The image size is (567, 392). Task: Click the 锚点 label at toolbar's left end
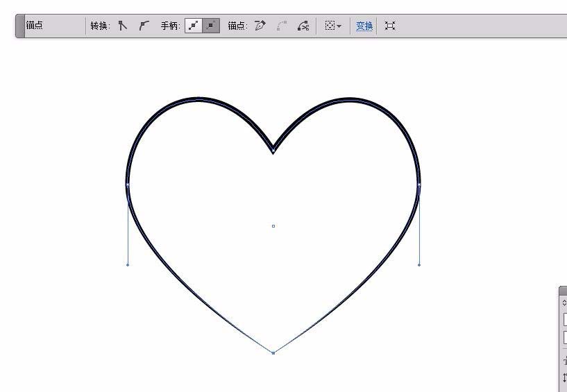34,25
